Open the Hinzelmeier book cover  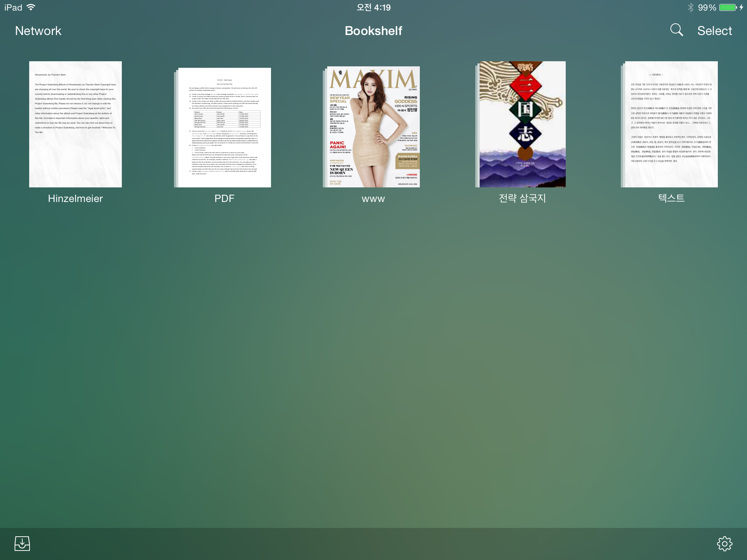coord(76,124)
